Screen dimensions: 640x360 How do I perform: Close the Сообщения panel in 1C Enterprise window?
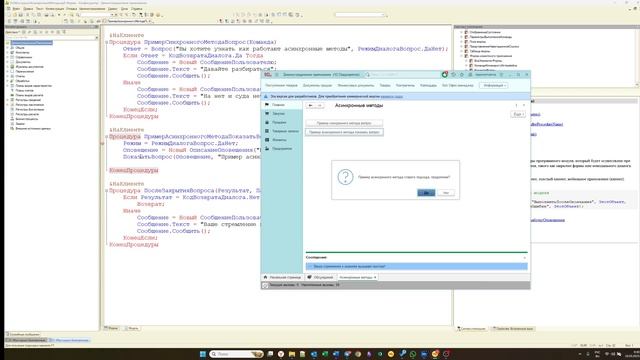click(524, 258)
